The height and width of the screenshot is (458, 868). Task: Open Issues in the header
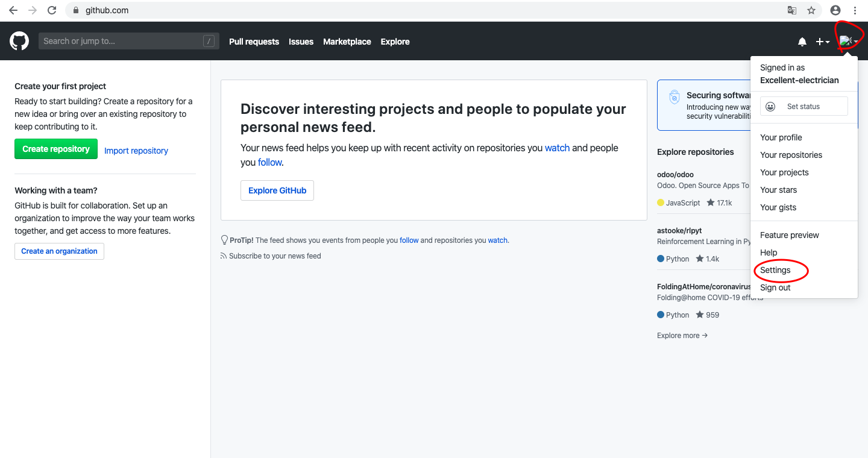tap(301, 42)
